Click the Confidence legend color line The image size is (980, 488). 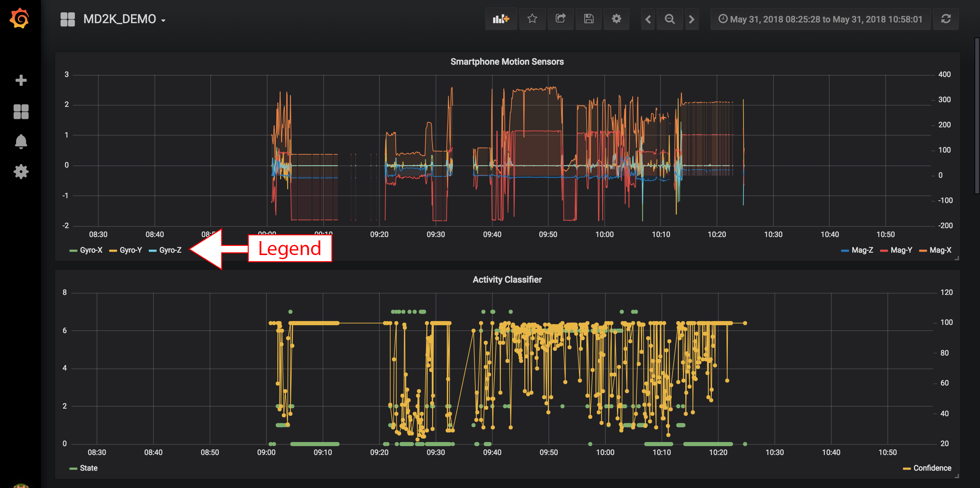(x=906, y=469)
